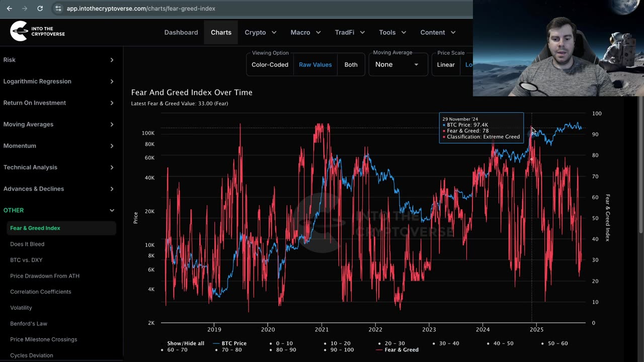Click the Into The Cryptoverse logo
The height and width of the screenshot is (362, 644).
38,31
